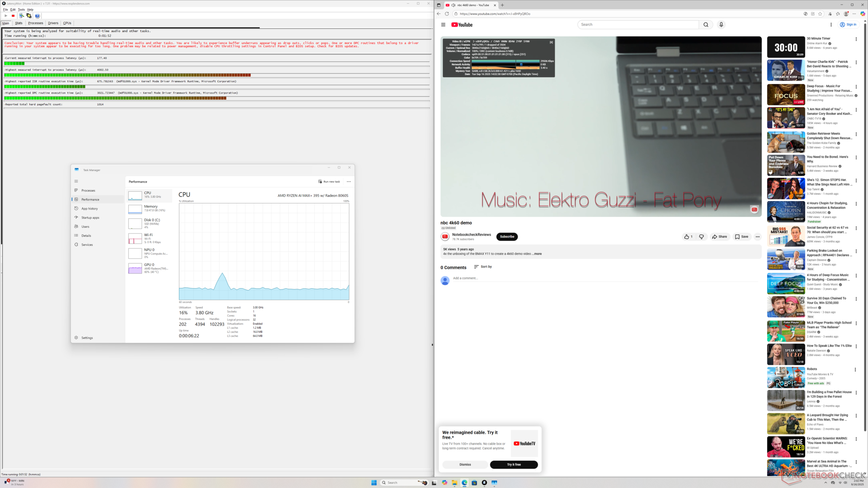
Task: Click the red stop monitoring button in LatencyMon
Action: coord(13,16)
